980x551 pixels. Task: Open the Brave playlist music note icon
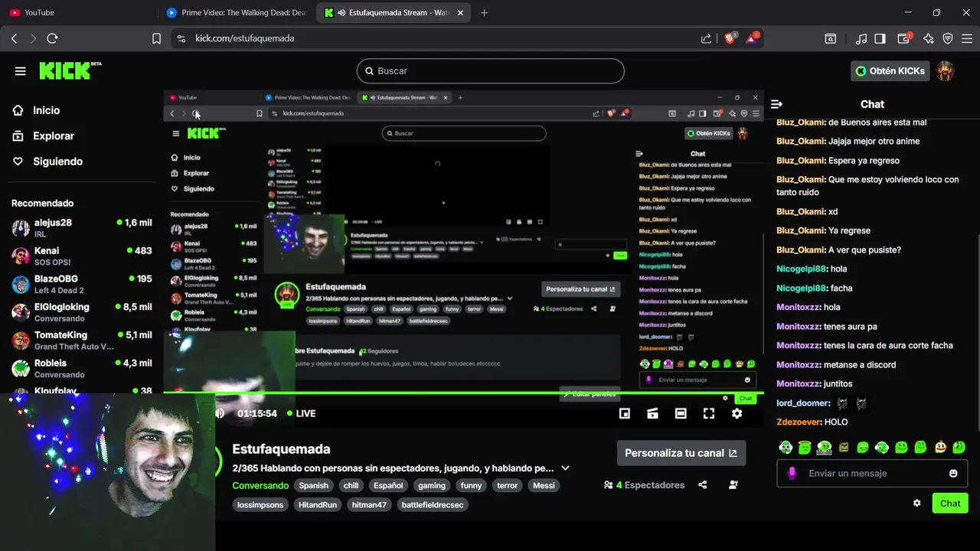coord(861,38)
